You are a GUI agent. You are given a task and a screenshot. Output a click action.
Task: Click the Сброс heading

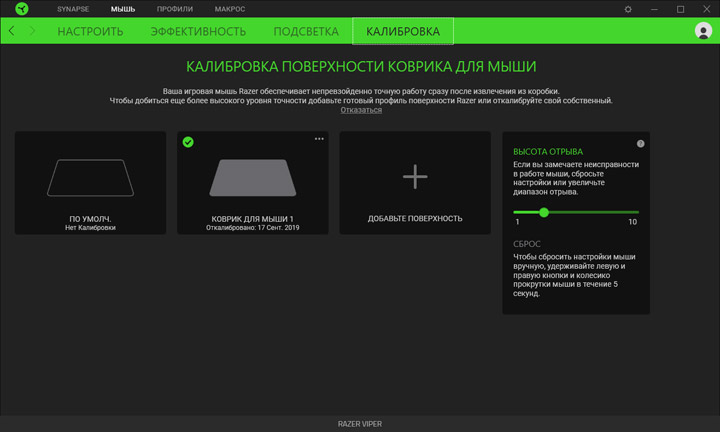[x=527, y=244]
